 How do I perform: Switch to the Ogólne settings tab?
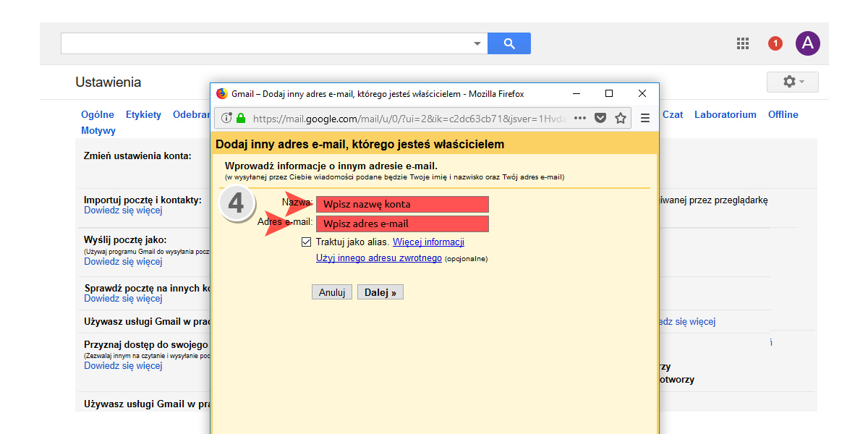98,115
